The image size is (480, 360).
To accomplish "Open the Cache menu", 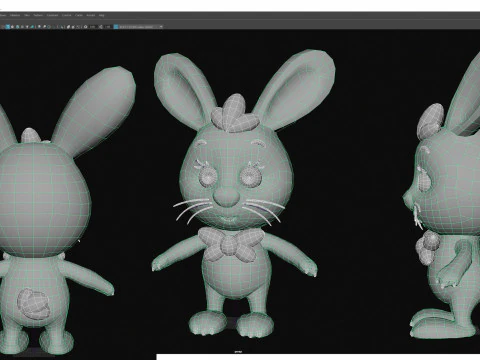I will click(79, 15).
